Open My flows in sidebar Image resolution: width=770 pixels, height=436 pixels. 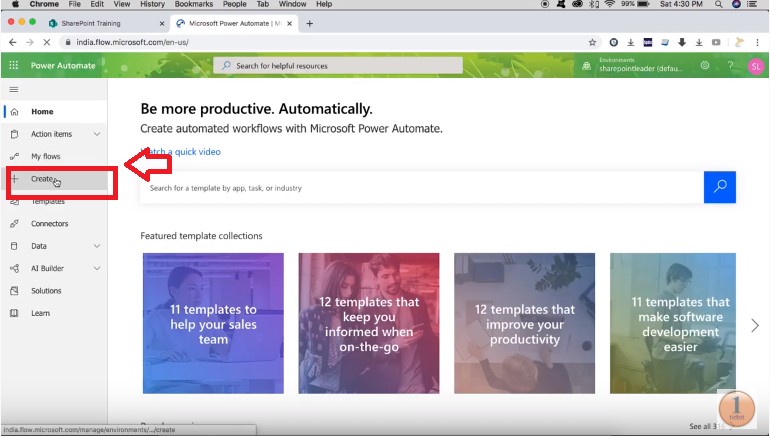(45, 157)
